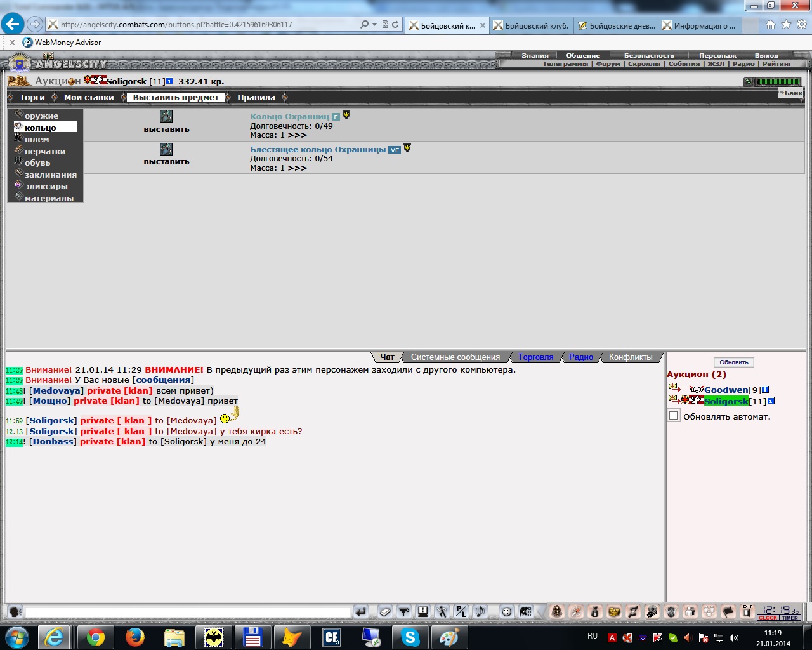Select the Выставить предмет tab

(x=176, y=97)
